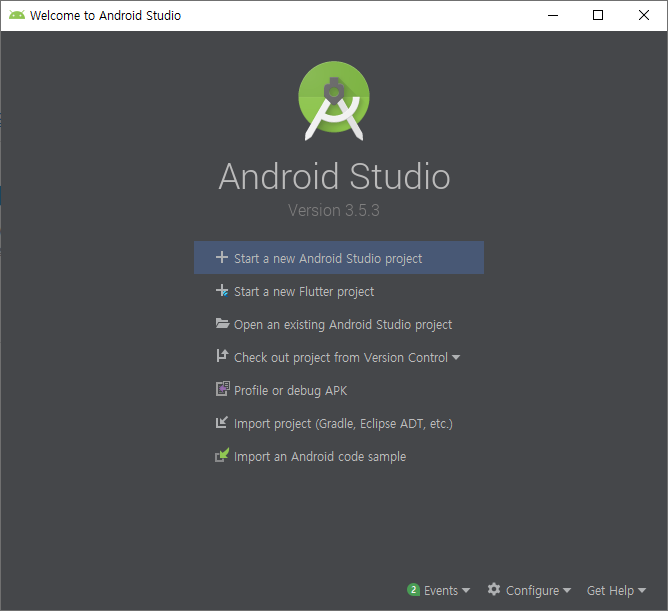
Task: Click the Import Android code sample icon
Action: point(222,455)
